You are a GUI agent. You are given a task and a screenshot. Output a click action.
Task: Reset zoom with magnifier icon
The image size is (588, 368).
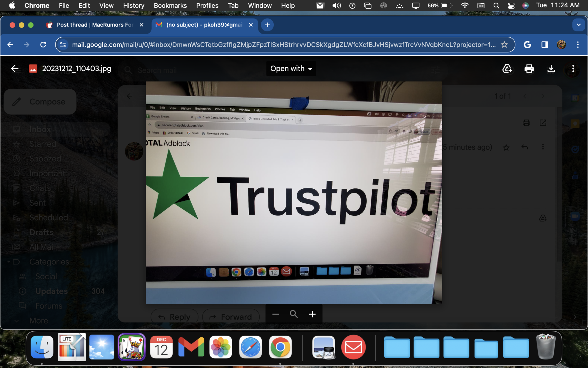(294, 314)
